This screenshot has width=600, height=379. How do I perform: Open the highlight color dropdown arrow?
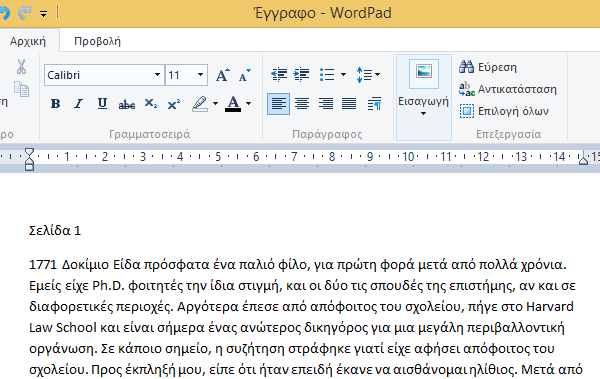(215, 104)
